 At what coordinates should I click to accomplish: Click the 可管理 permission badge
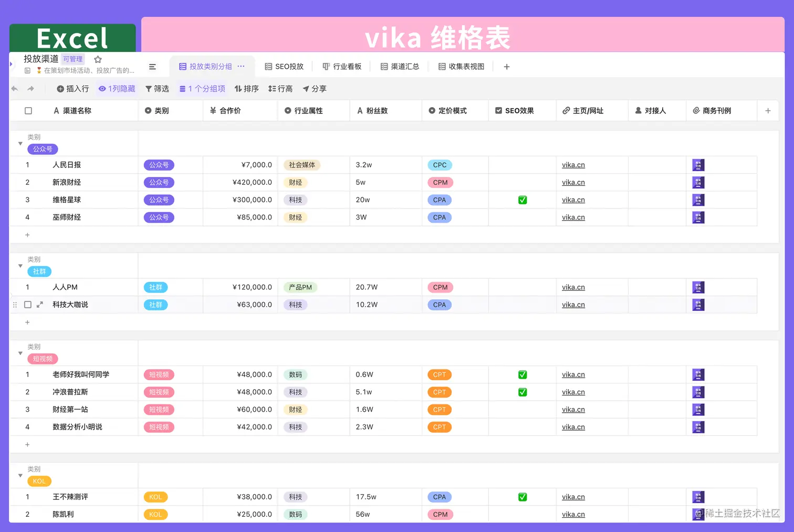(73, 59)
